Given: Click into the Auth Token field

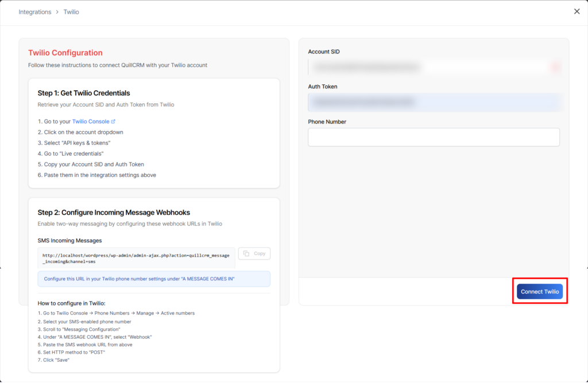Looking at the screenshot, I should [434, 102].
